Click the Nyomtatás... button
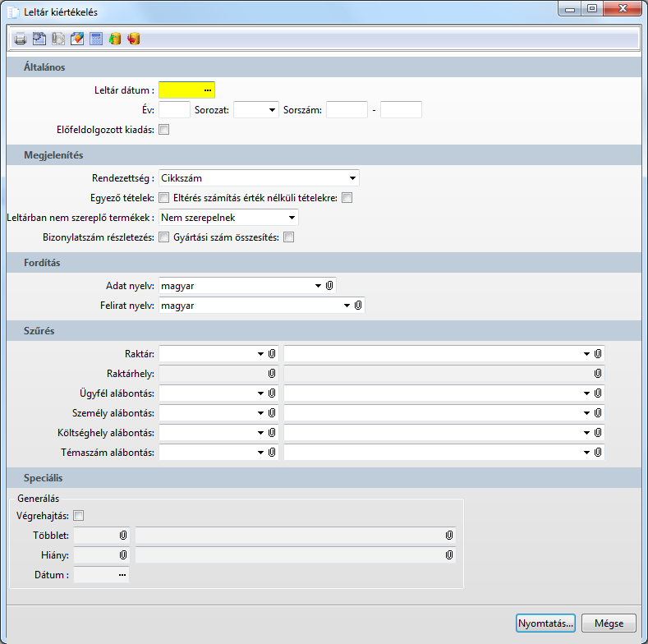 point(545,623)
